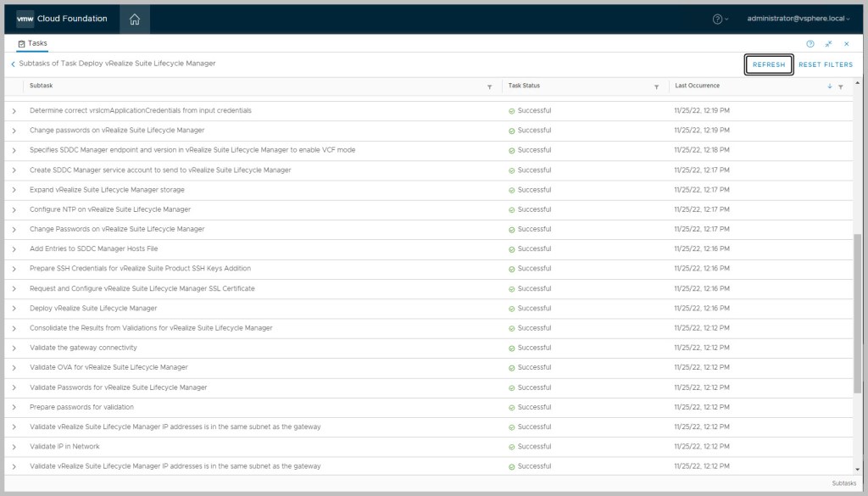This screenshot has height=496, width=868.
Task: Click the Subtask column filter icon
Action: tap(489, 86)
